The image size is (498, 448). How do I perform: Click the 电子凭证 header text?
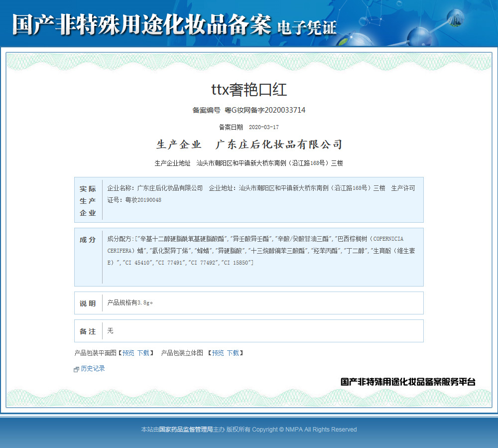coord(307,27)
